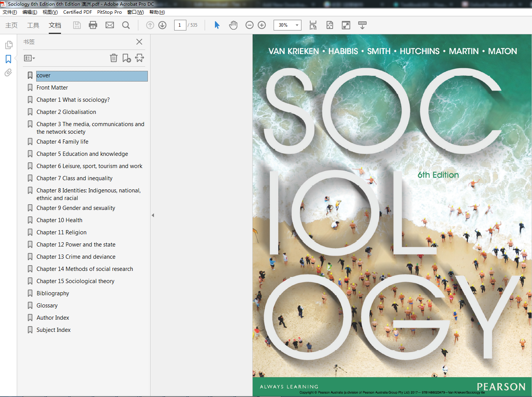This screenshot has width=532, height=397.
Task: Open Chapter 2 Globalisation bookmark
Action: pos(66,112)
